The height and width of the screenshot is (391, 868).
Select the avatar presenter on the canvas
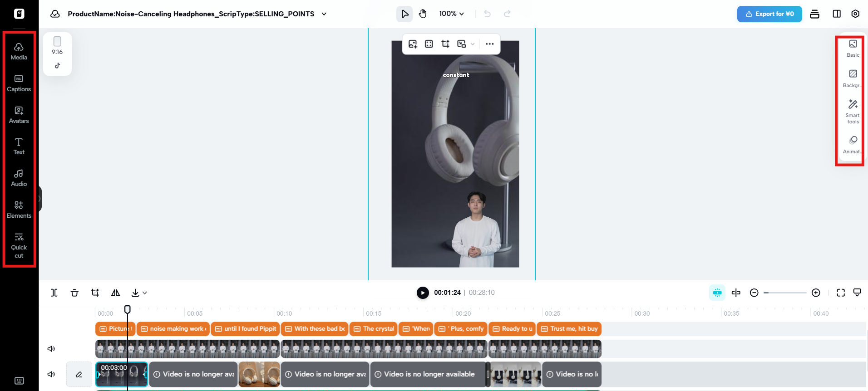(x=475, y=229)
